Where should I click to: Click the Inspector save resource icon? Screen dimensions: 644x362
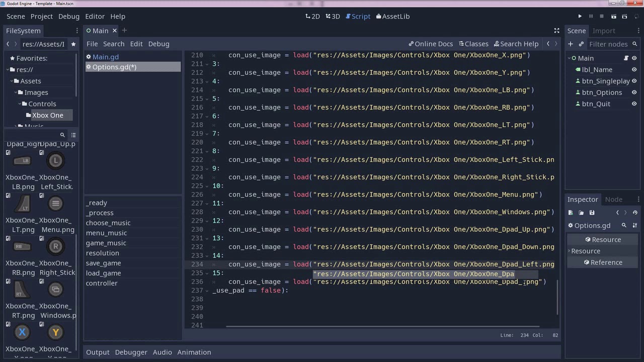(592, 213)
